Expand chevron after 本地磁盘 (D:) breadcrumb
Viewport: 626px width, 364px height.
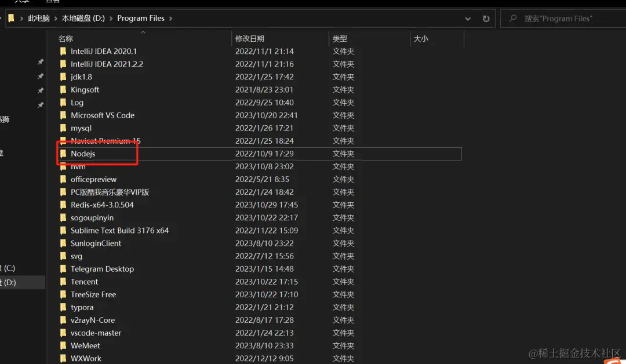[111, 19]
